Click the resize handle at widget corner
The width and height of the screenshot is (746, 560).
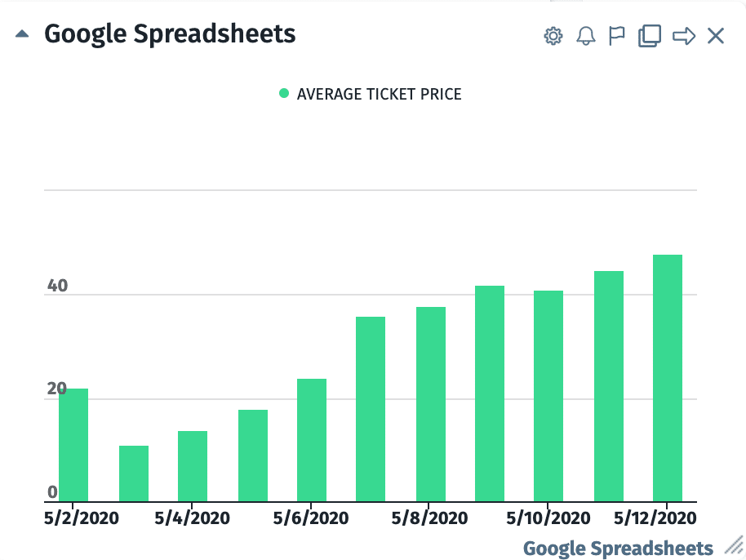(x=734, y=546)
